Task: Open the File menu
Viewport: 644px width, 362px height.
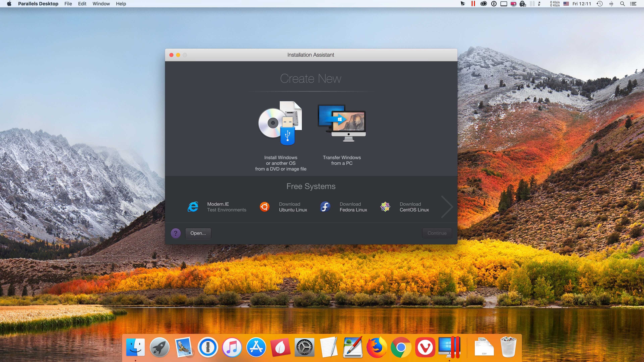Action: [68, 4]
